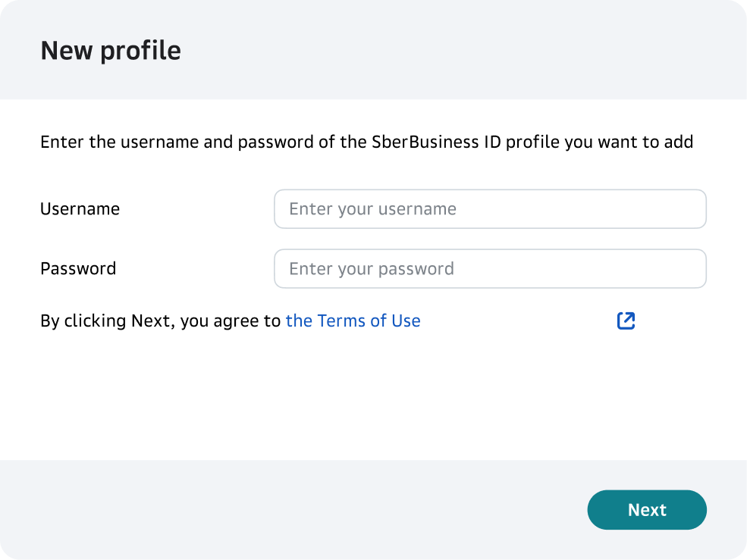Click the New profile heading
This screenshot has width=747, height=560.
pos(111,51)
